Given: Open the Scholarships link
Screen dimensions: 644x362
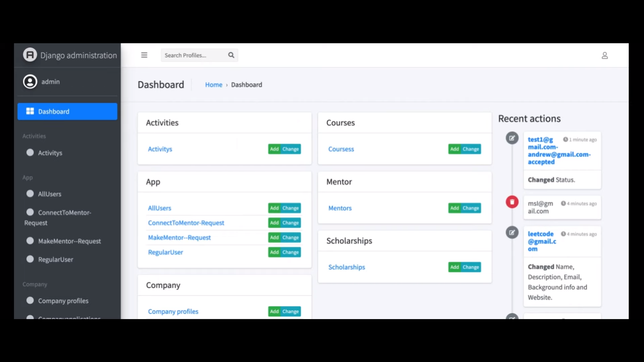Looking at the screenshot, I should (x=346, y=267).
